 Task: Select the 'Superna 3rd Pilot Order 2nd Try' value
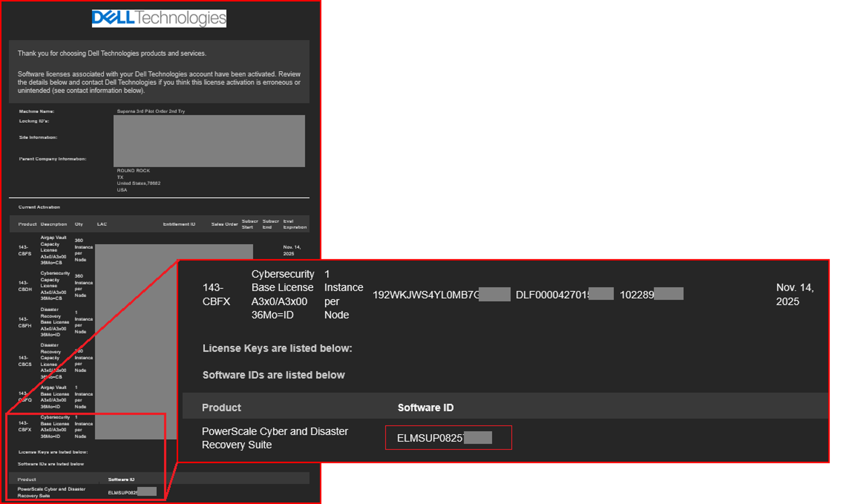point(151,111)
